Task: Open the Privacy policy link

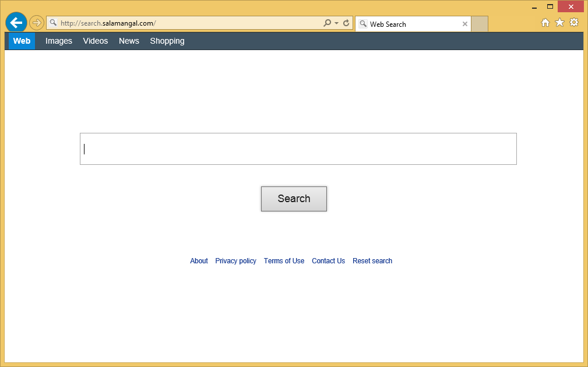Action: click(x=235, y=261)
